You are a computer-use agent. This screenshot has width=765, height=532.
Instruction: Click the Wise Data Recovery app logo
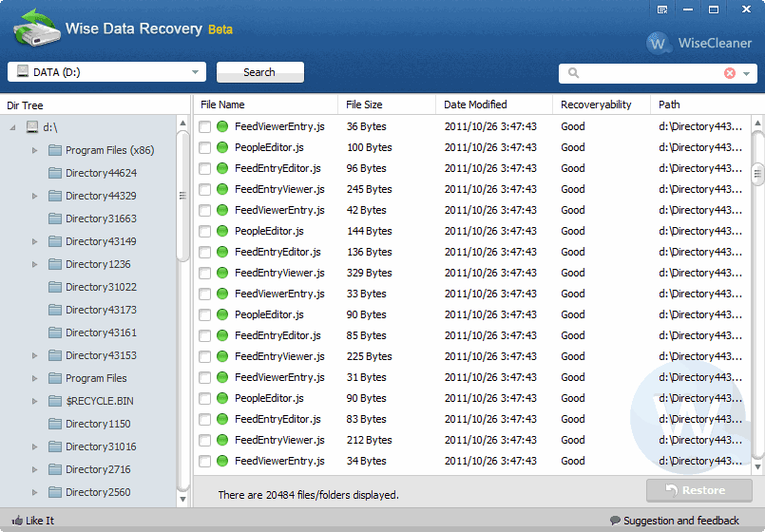(35, 28)
